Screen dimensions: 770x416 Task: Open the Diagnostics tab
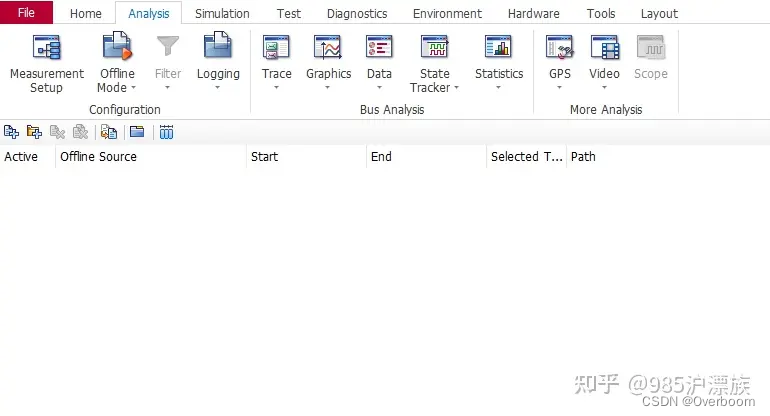click(x=357, y=13)
